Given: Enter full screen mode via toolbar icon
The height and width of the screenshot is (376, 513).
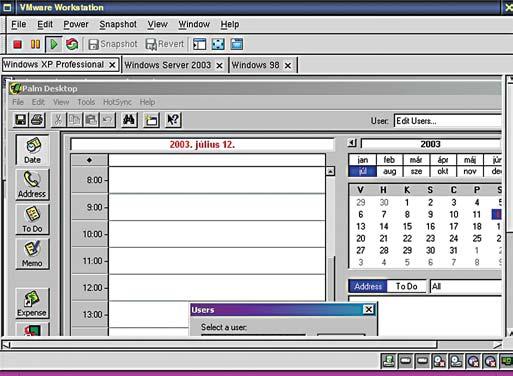Looking at the screenshot, I should click(218, 44).
